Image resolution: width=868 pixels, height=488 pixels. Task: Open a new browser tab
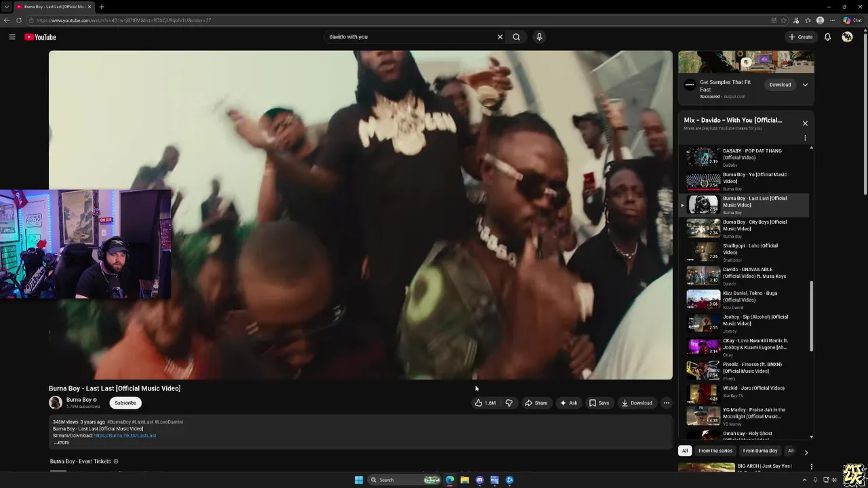point(101,7)
